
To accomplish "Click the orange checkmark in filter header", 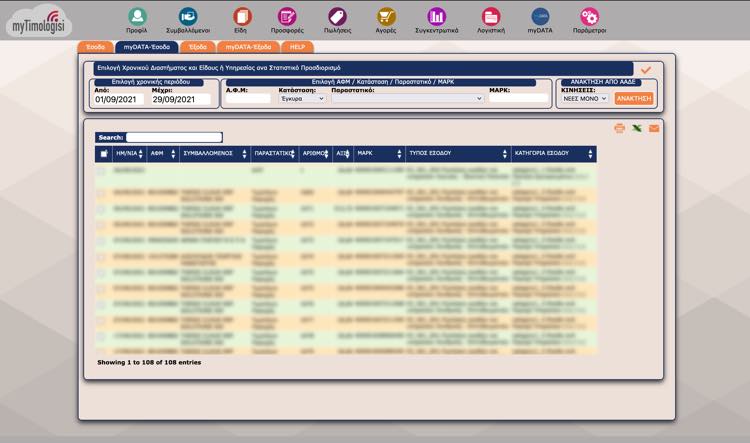I will (x=646, y=69).
